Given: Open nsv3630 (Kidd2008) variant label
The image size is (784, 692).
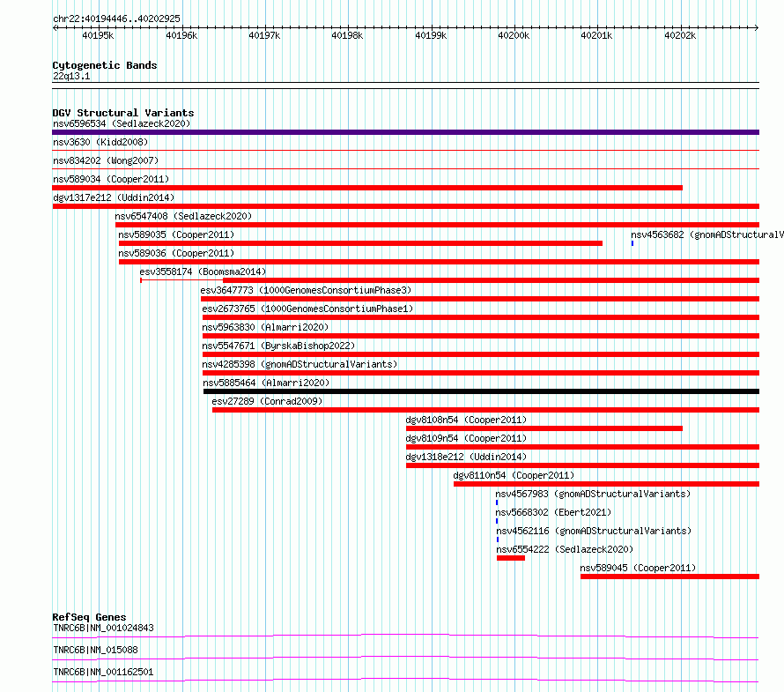Looking at the screenshot, I should click(100, 142).
